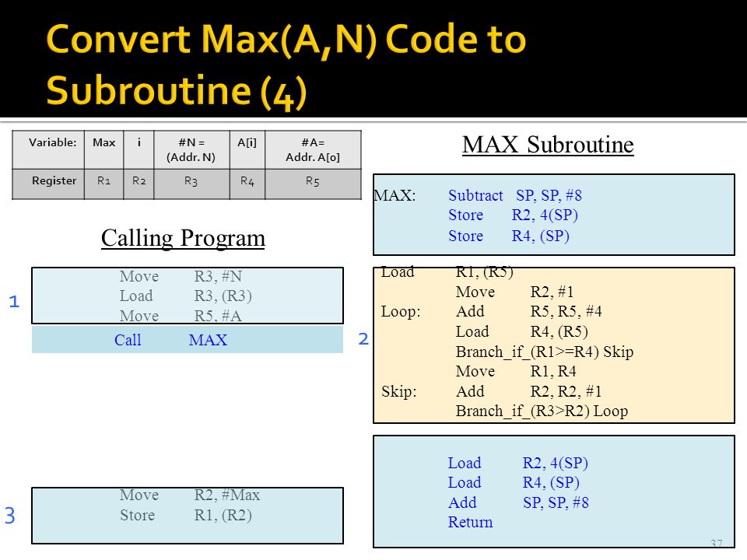Select the line 'Load R1, (R5)'

[x=447, y=272]
